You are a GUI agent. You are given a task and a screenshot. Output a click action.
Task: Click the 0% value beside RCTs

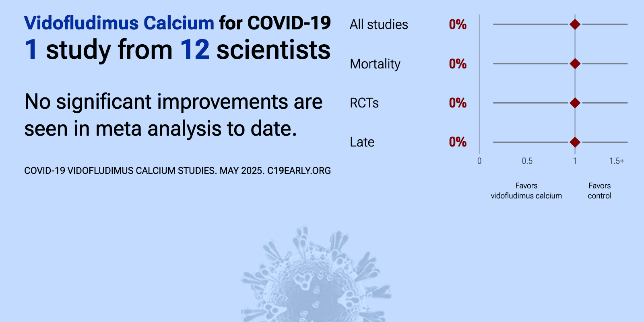pyautogui.click(x=458, y=103)
